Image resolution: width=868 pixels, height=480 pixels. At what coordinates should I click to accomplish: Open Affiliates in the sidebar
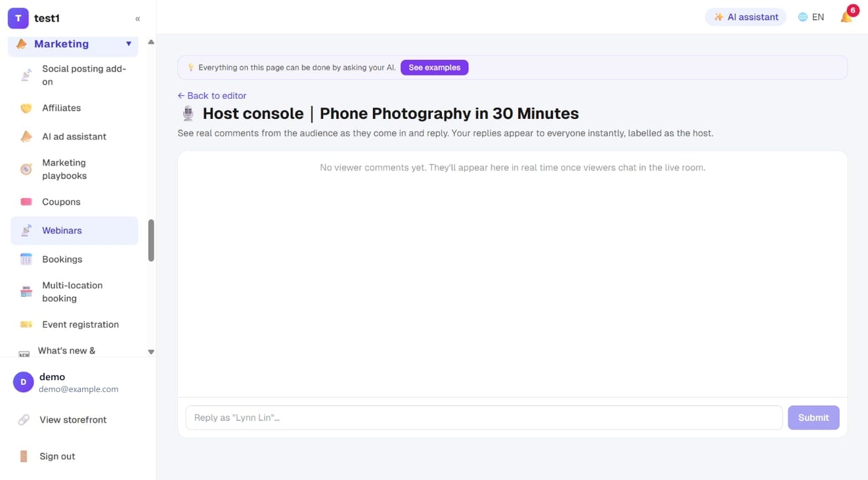74,108
